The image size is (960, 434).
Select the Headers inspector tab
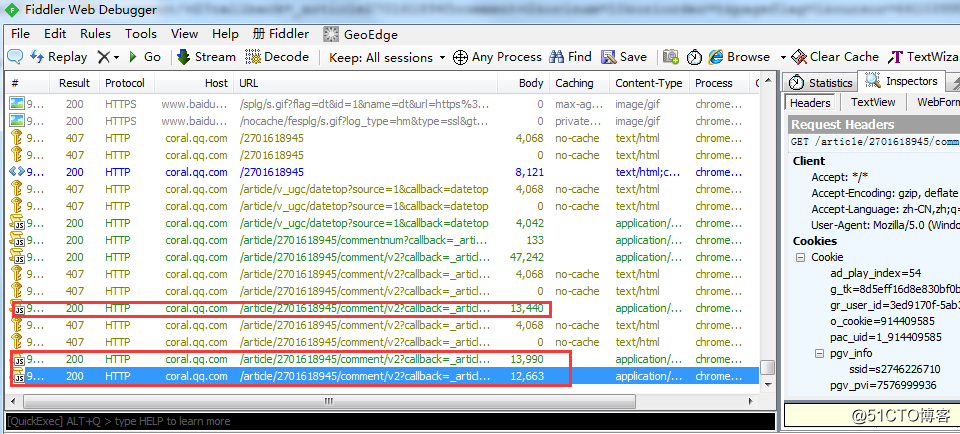point(809,103)
